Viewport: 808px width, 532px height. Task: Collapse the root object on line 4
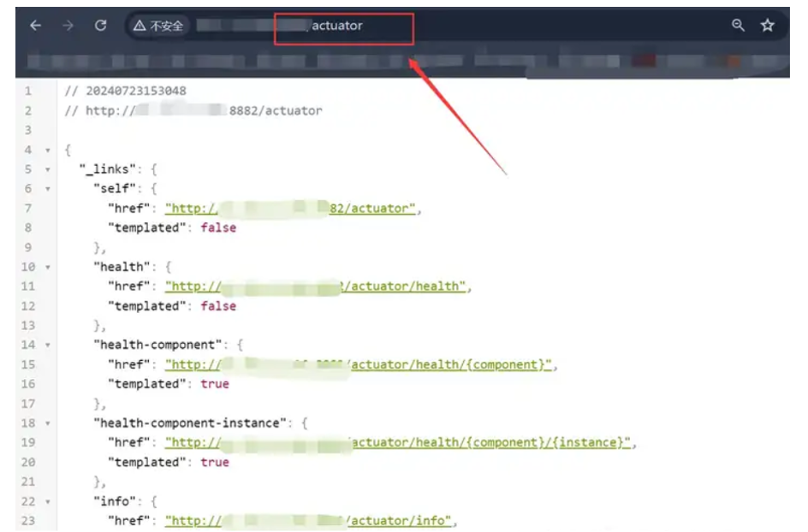pos(48,151)
